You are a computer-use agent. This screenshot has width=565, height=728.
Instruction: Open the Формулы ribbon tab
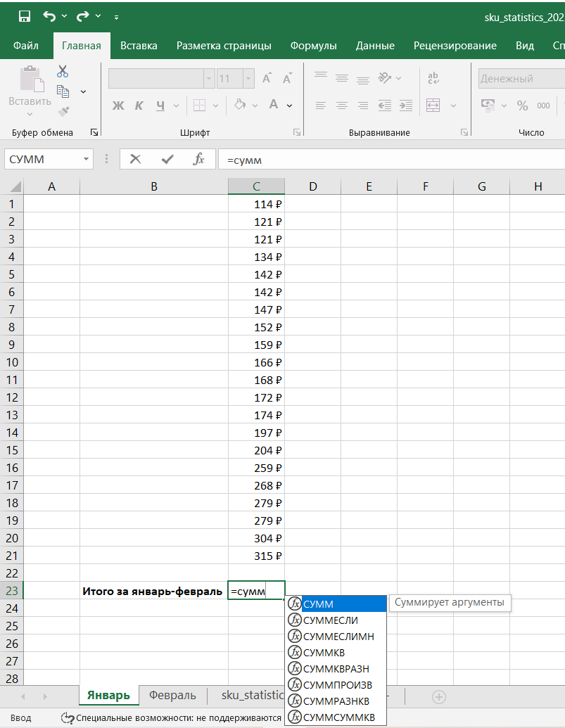(x=313, y=46)
